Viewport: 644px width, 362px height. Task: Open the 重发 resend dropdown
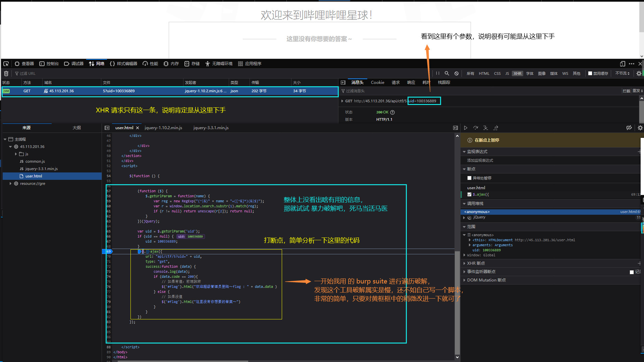tap(637, 91)
